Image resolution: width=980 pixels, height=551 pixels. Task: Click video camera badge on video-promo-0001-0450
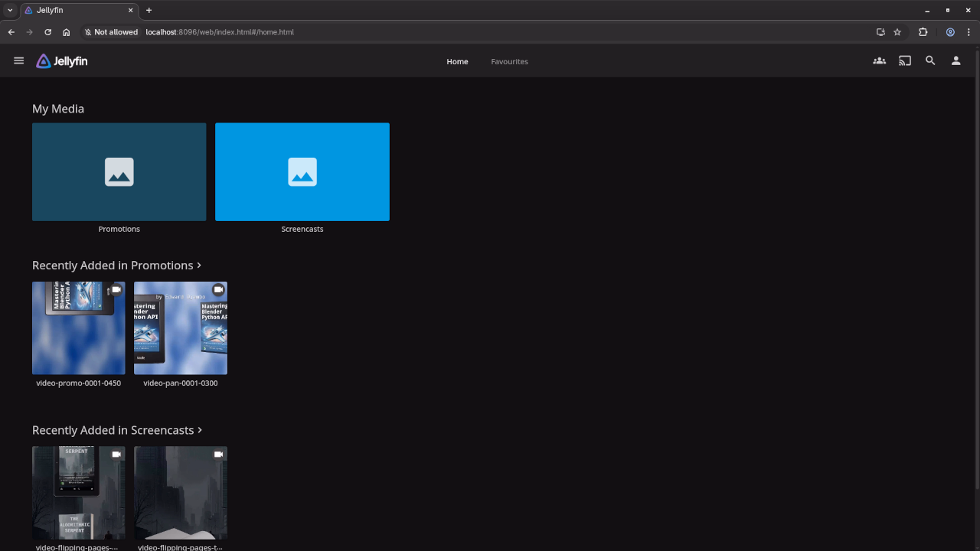click(x=116, y=290)
